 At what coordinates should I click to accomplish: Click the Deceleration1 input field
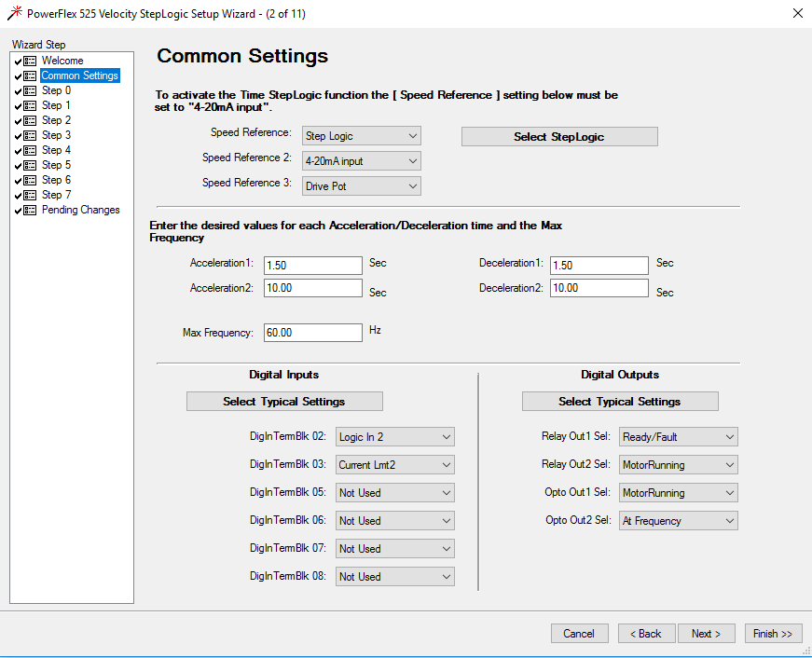pyautogui.click(x=599, y=266)
